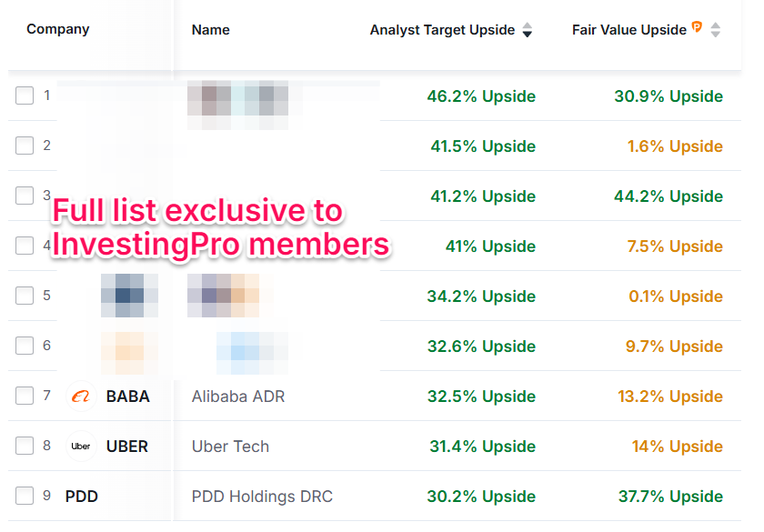
Task: Toggle the Fair Value Upside sort arrows
Action: (716, 29)
